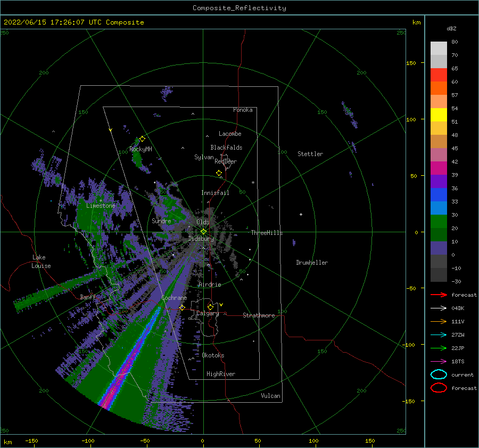Click the RockyMH label
This screenshot has width=479, height=448.
141,149
